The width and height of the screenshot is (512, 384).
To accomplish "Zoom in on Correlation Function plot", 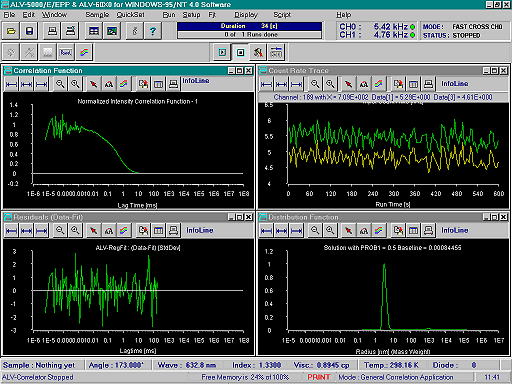I will point(60,84).
